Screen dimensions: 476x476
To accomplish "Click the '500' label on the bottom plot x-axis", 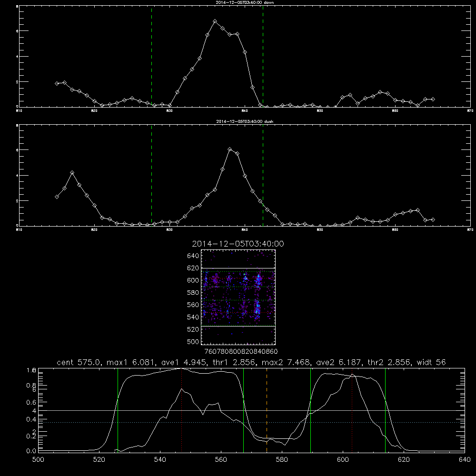I will (38, 460).
